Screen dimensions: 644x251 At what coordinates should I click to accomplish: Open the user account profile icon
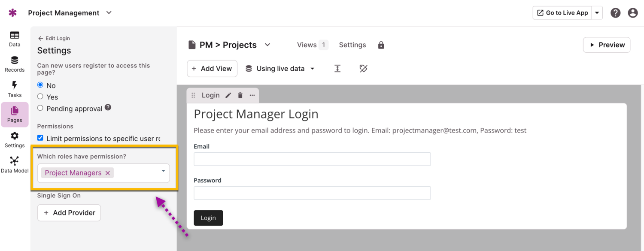pyautogui.click(x=632, y=13)
